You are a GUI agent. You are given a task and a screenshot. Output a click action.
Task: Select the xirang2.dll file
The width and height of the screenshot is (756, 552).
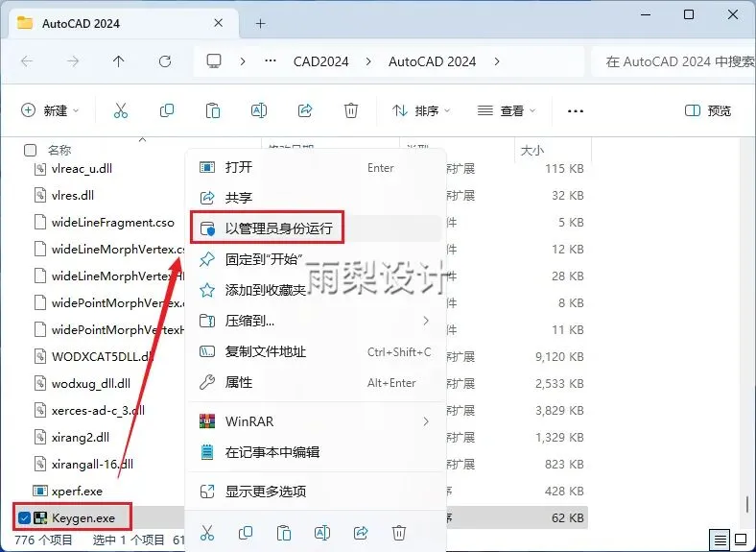click(x=80, y=438)
